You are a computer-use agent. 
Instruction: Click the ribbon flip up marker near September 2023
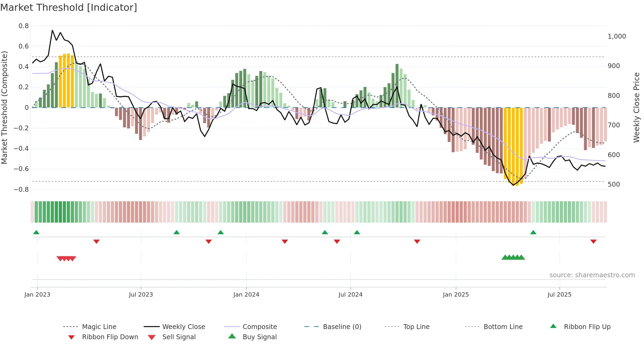coord(177,232)
